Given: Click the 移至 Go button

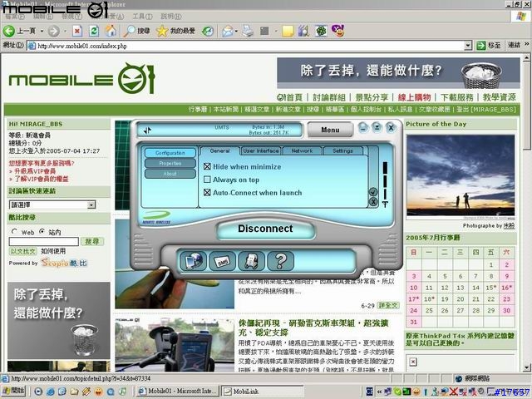Looking at the screenshot, I should click(489, 45).
